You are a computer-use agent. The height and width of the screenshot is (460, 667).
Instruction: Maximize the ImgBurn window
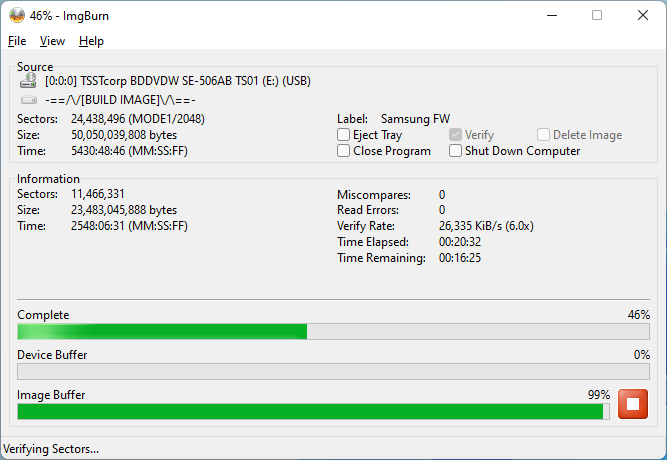pyautogui.click(x=597, y=15)
